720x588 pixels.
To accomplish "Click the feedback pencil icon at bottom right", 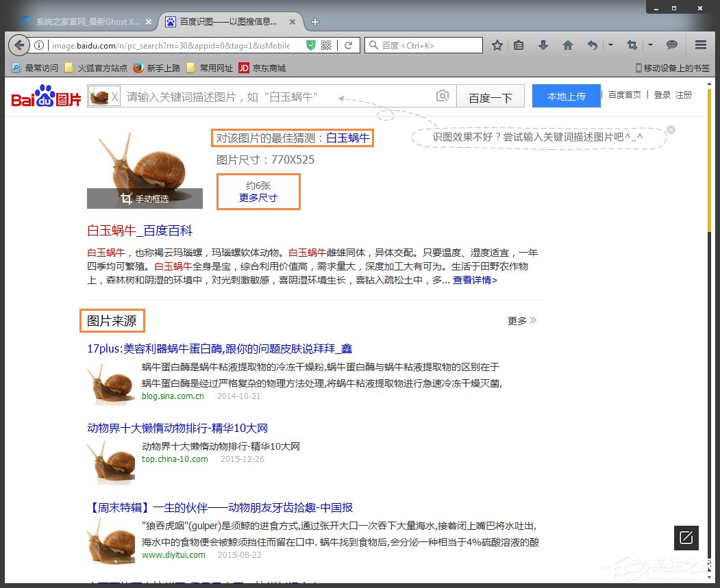I will tap(686, 538).
